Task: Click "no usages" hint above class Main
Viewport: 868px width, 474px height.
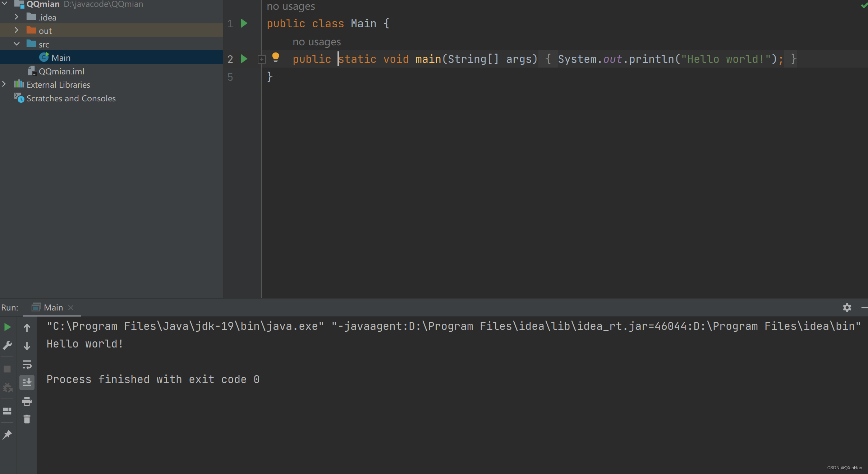Action: click(291, 6)
